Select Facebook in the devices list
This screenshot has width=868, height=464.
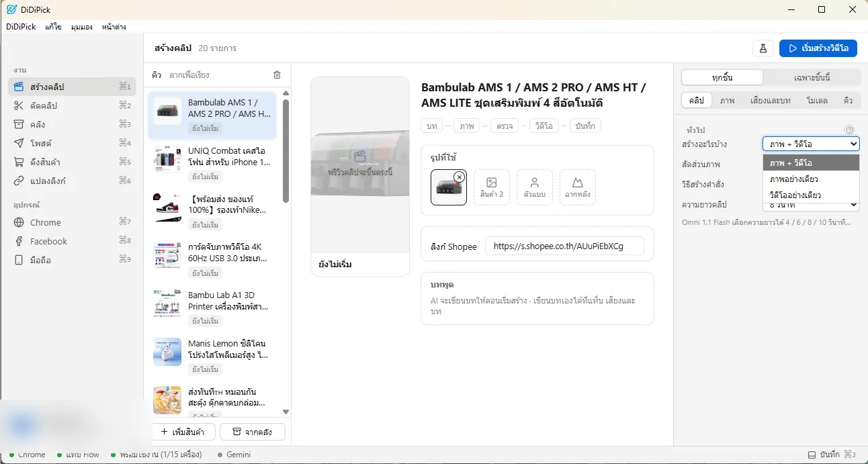pos(72,241)
